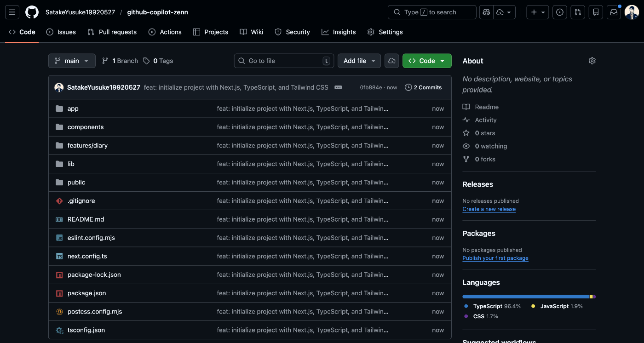Open eslint.config.mjs file
Viewport: 644px width, 343px height.
coord(91,238)
